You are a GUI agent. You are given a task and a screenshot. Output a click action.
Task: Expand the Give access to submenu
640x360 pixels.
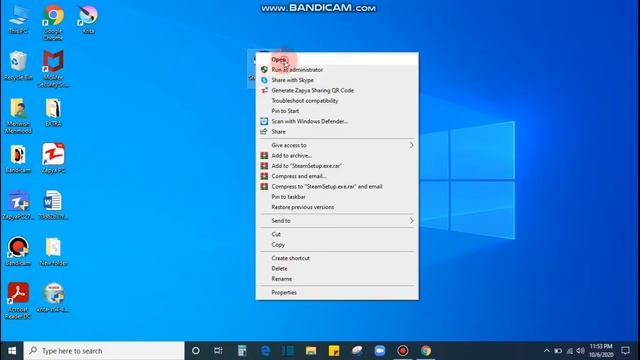tap(337, 145)
